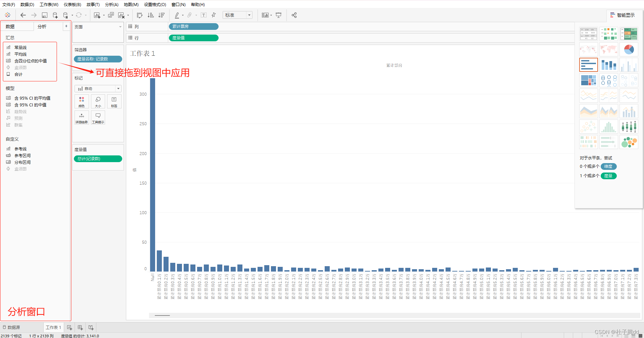Click the highlight pen icon
Screen dimensions: 644x338
click(177, 15)
